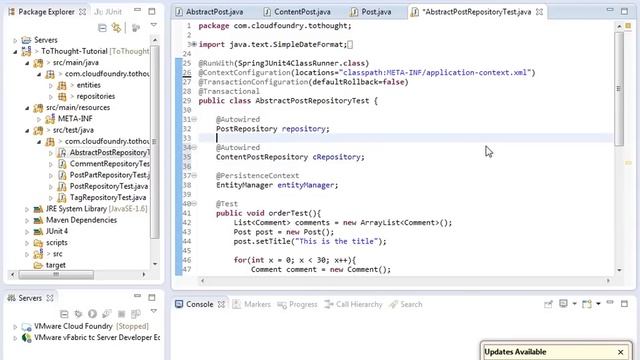Close the Package Explorer view

pos(82,12)
